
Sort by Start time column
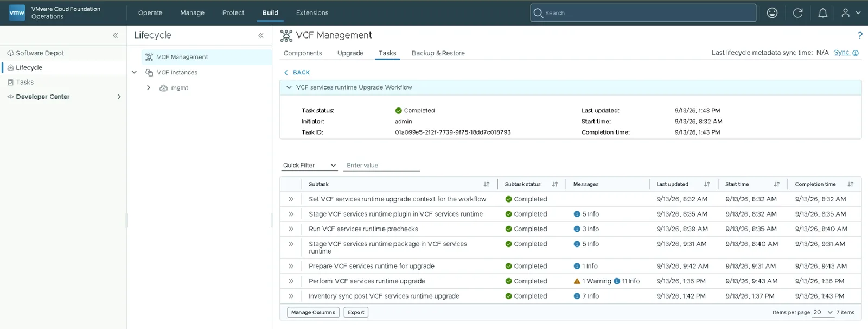776,184
